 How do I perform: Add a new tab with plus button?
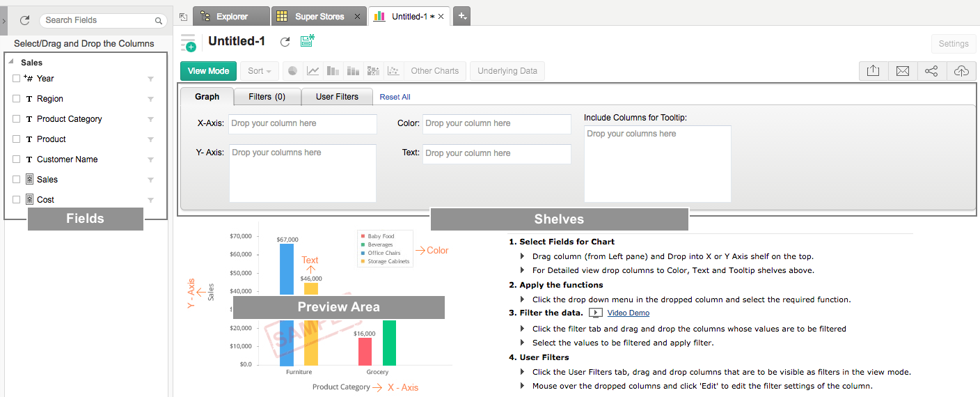(462, 16)
